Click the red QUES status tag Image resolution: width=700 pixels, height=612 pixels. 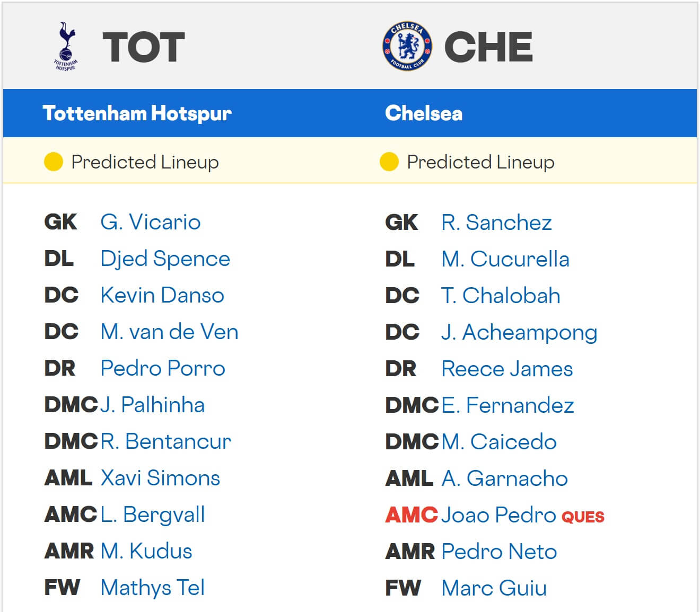coord(583,517)
